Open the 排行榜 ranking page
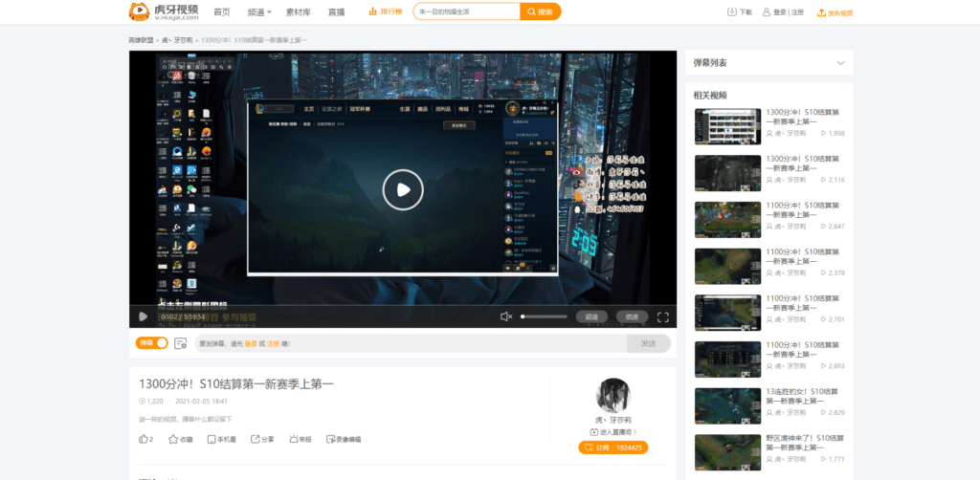The width and height of the screenshot is (980, 480). (386, 11)
